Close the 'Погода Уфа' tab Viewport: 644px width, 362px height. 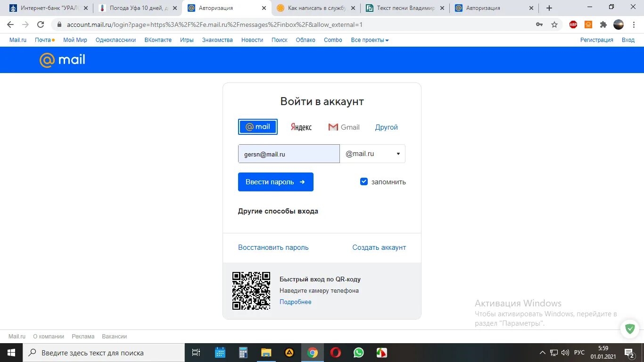pos(175,8)
